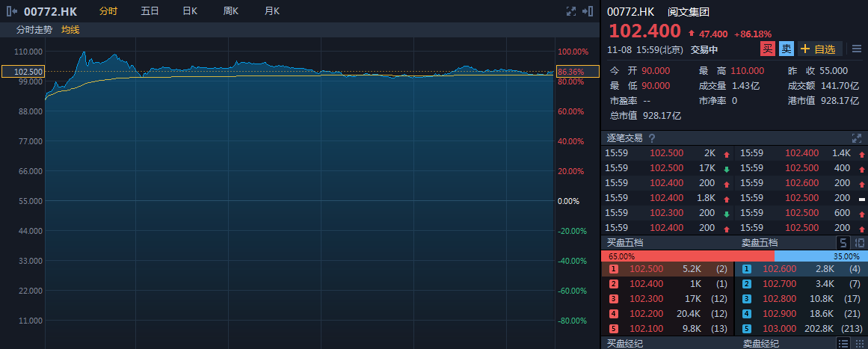
Task: Select bid level 2 at 102.400
Action: 667,284
